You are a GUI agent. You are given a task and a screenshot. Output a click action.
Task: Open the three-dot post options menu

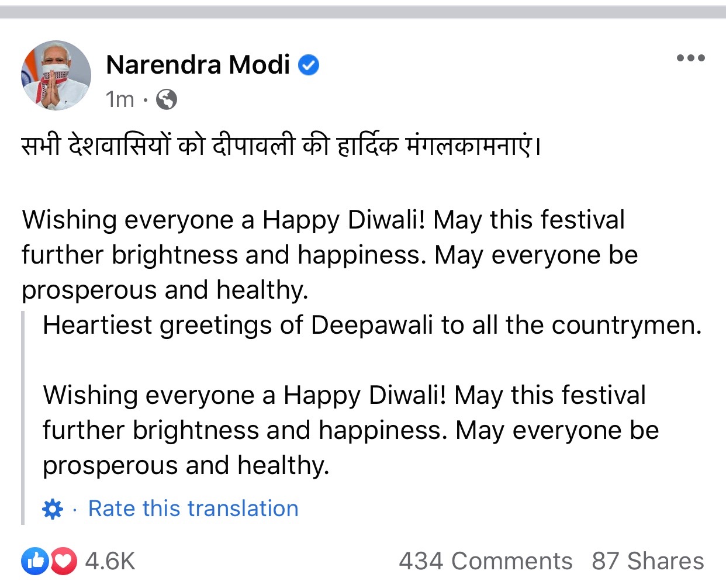point(690,58)
